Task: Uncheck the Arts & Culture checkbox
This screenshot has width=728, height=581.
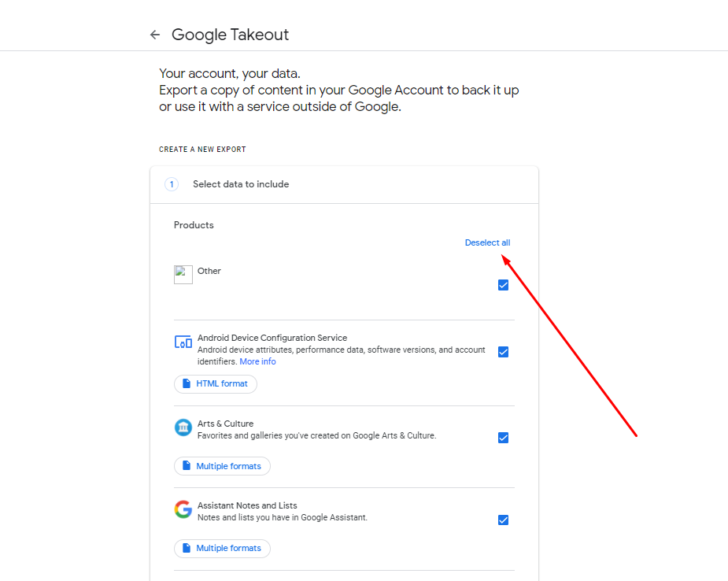Action: click(x=503, y=438)
